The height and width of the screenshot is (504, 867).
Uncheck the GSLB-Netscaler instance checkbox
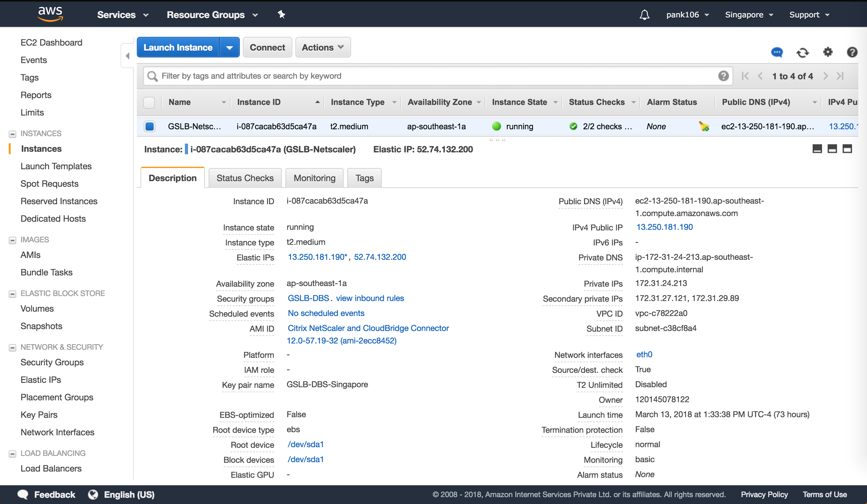click(149, 126)
